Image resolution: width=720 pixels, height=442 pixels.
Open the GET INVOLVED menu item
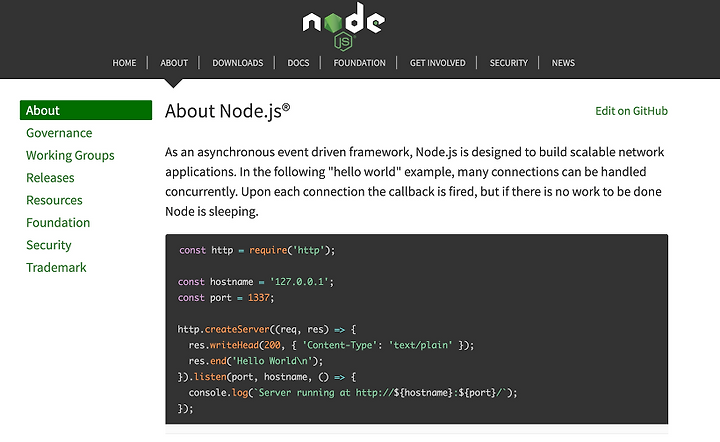tap(438, 63)
